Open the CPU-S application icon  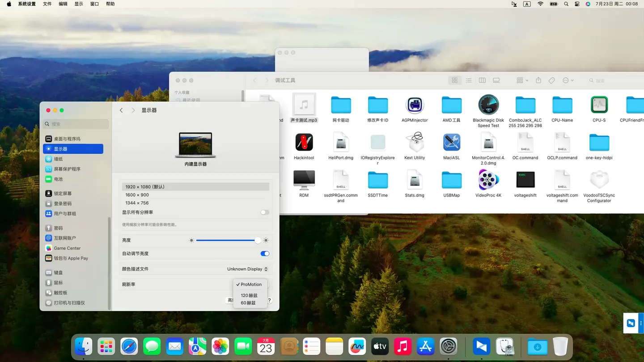[x=599, y=105]
